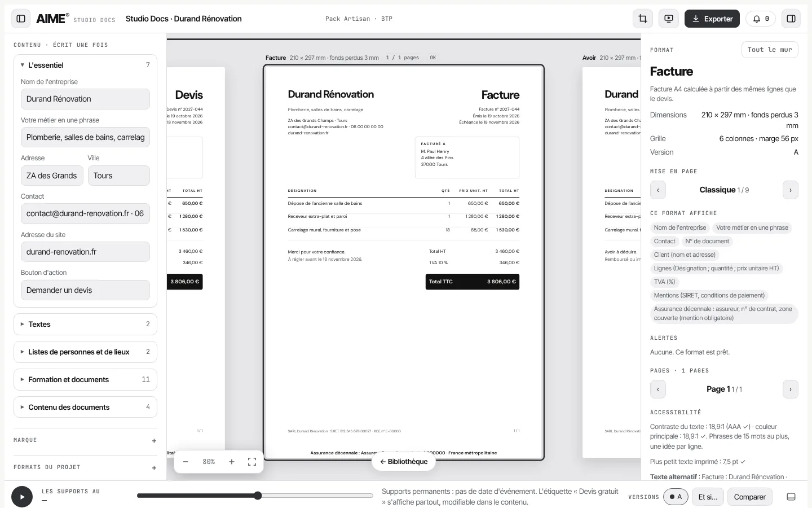Expand the Textes section
Viewport: 812px width, 508px height.
coord(85,324)
